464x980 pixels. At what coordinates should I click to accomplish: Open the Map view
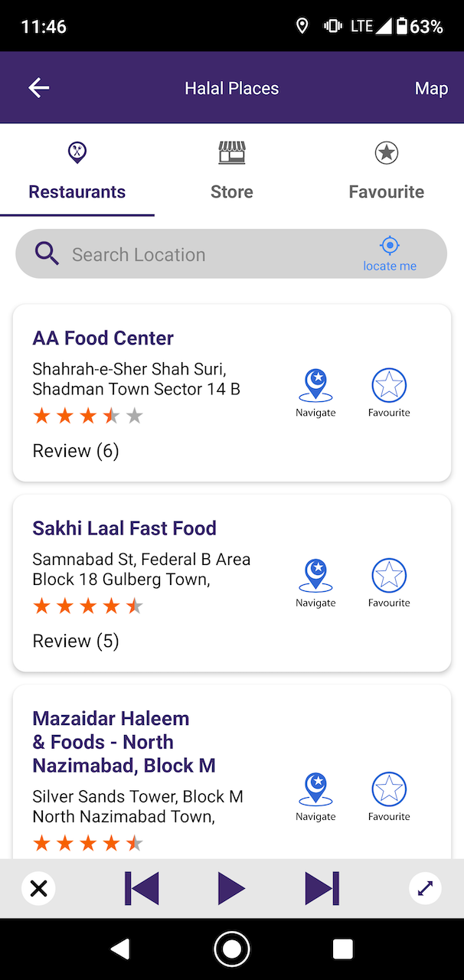430,88
